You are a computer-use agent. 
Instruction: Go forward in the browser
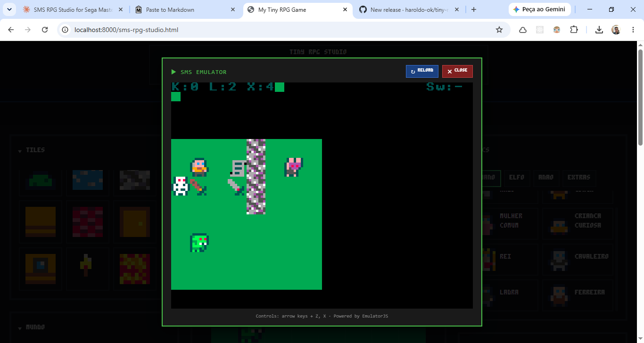(x=28, y=30)
